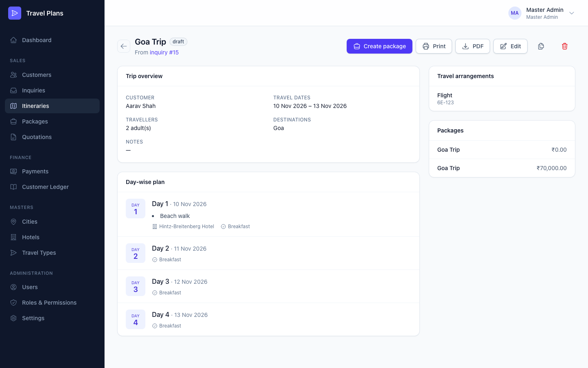Screen dimensions: 588x368
Task: Click the Payments banknote icon
Action: click(13, 171)
